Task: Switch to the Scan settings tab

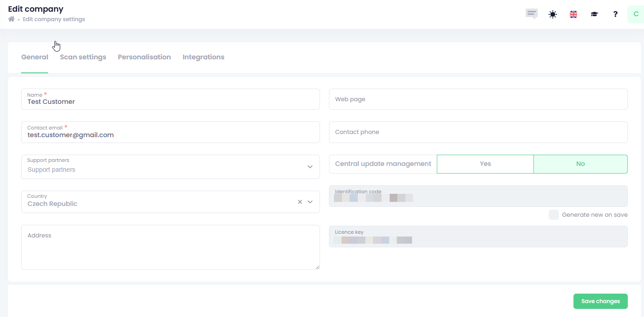Action: click(x=83, y=57)
